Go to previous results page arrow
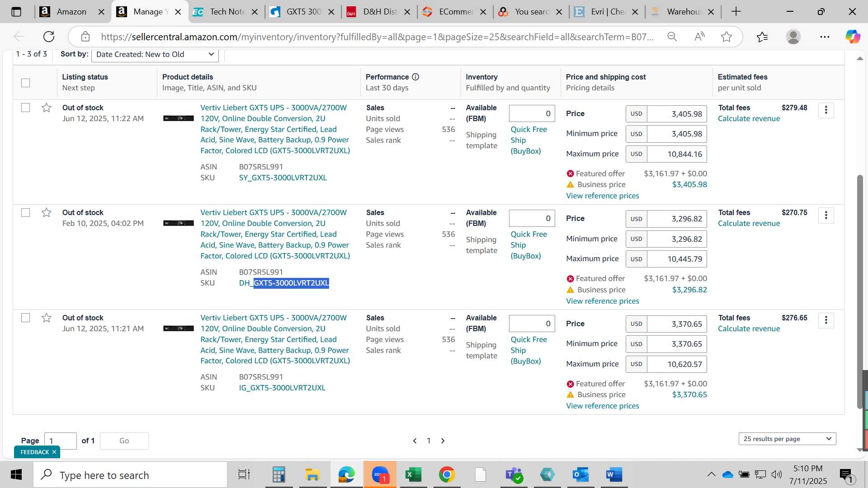Viewport: 868px width, 488px height. click(415, 441)
